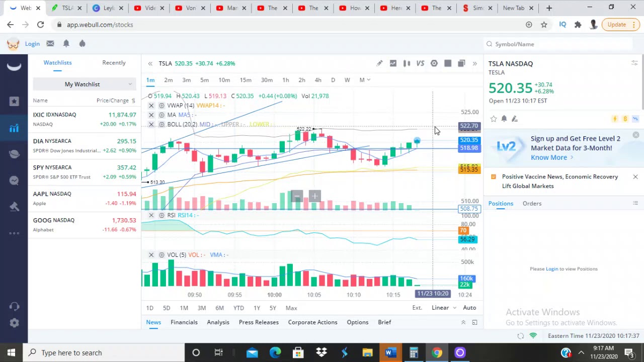The width and height of the screenshot is (644, 362).
Task: Open quote panel settings sliders icon
Action: click(x=635, y=63)
